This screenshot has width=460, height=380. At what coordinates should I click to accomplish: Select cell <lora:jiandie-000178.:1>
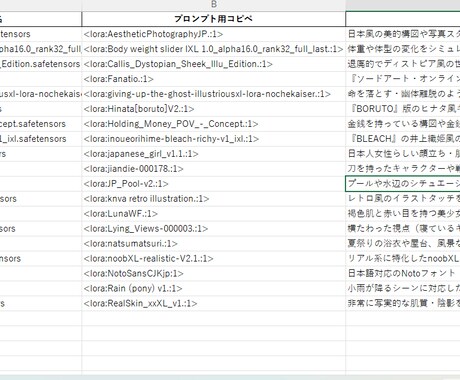[214, 169]
